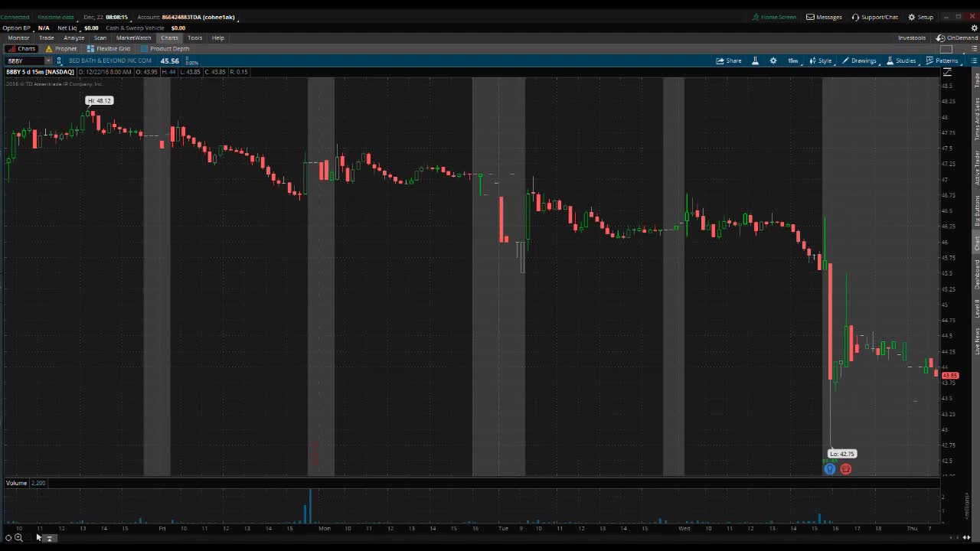
Task: Open the chart toolbar list menu icon
Action: coord(974,60)
